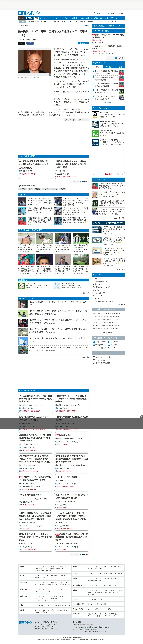Share article via the X share button

click(x=22, y=43)
